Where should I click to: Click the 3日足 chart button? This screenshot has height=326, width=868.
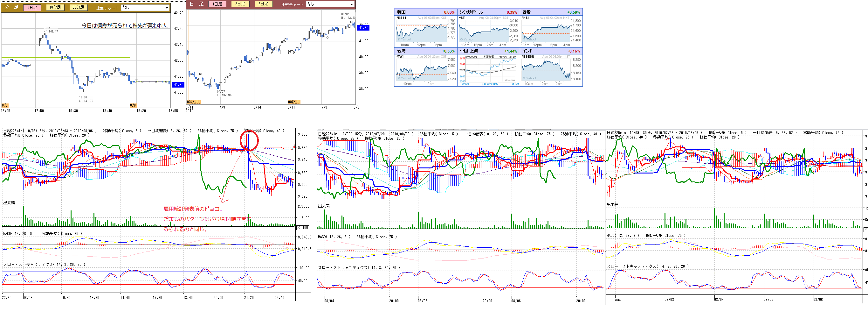click(x=263, y=4)
